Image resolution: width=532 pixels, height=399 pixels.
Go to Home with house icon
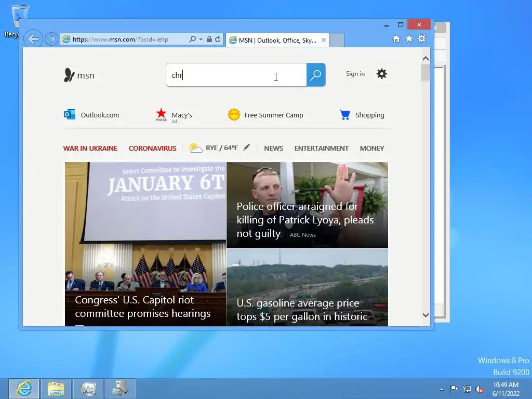[396, 38]
